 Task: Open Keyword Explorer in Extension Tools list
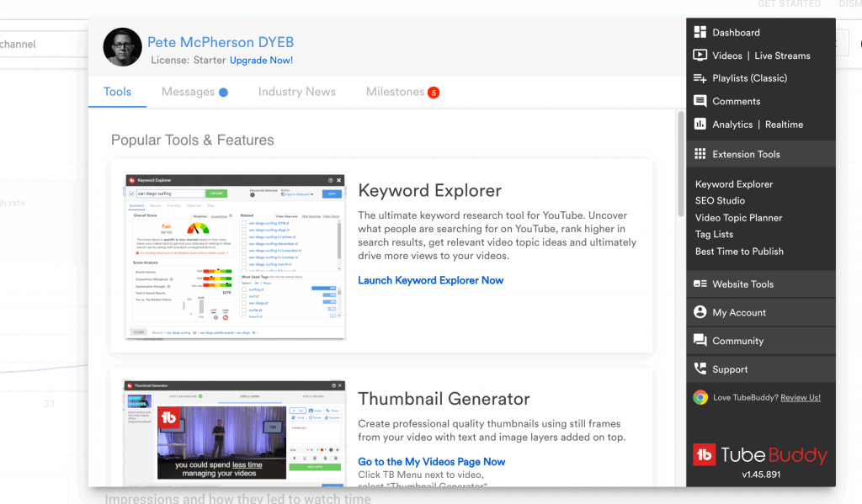[734, 184]
